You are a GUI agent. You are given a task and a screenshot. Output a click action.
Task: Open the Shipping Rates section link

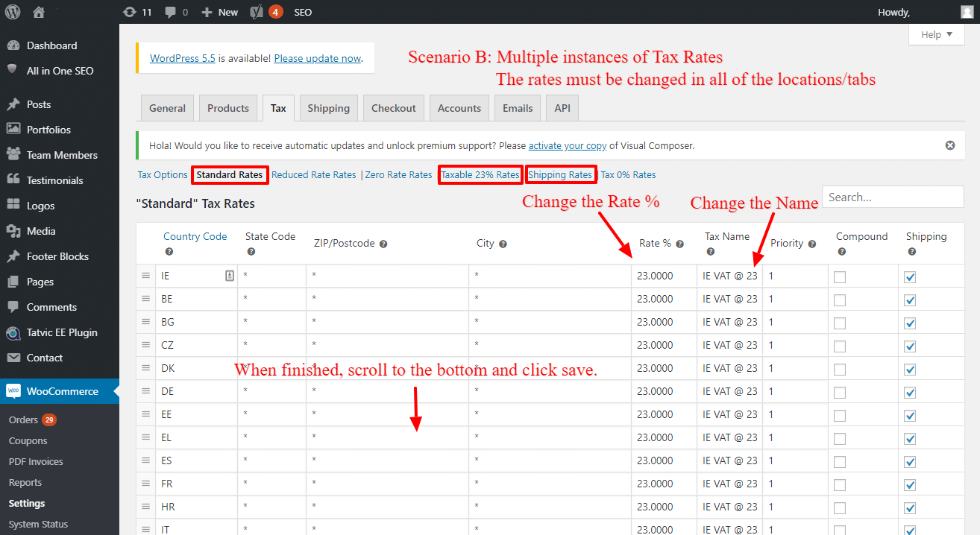tap(560, 175)
